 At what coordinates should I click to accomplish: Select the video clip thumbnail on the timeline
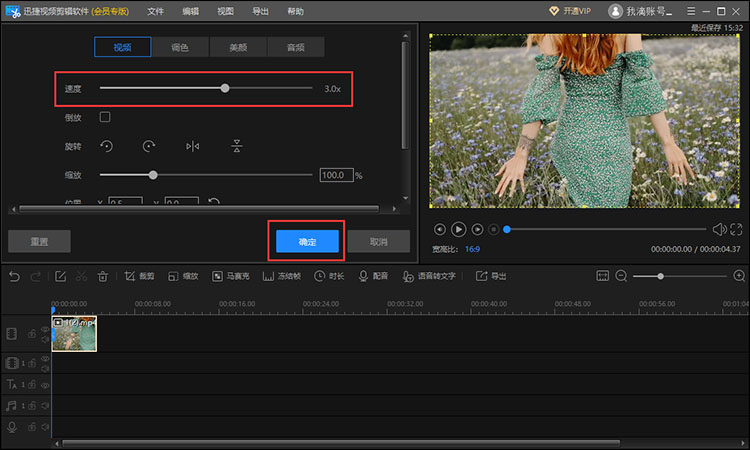[x=74, y=334]
